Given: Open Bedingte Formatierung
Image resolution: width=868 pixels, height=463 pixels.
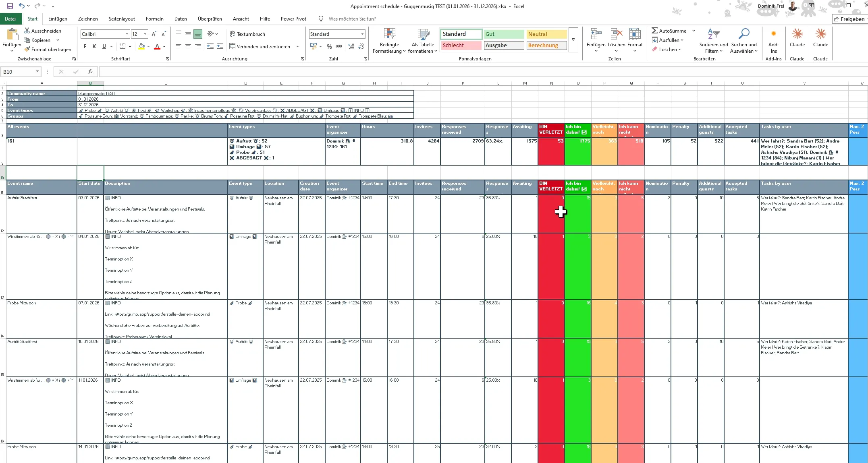Looking at the screenshot, I should (389, 41).
